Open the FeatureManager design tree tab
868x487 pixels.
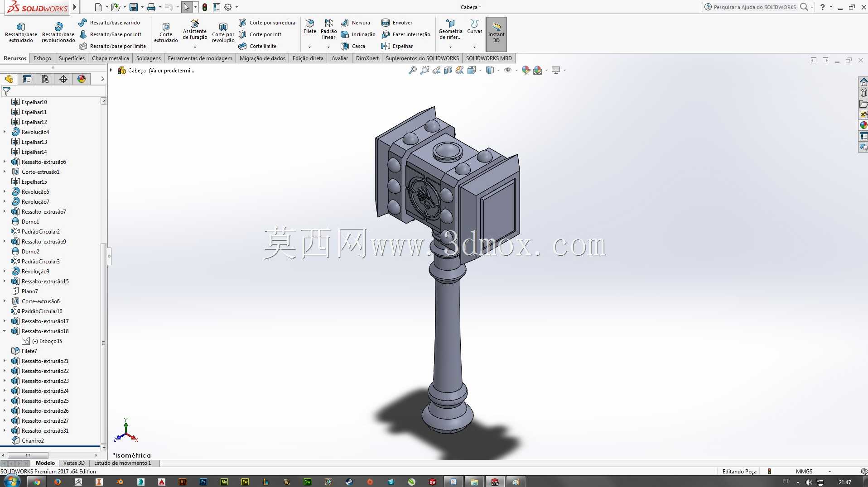(9, 79)
